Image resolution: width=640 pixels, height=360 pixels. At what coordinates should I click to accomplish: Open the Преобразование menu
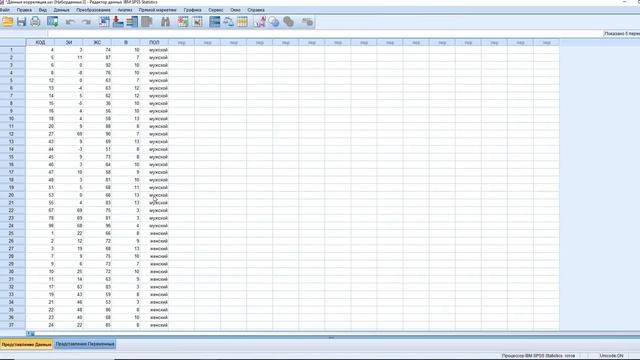coord(93,10)
